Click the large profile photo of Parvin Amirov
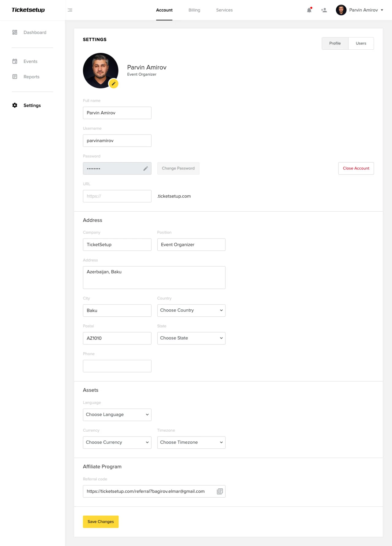The height and width of the screenshot is (546, 392). pos(100,71)
